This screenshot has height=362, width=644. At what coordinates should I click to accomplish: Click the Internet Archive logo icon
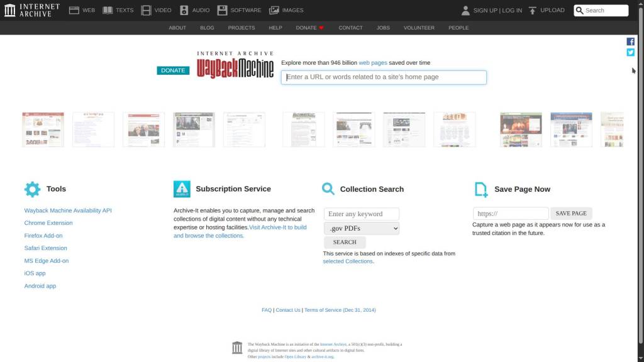10,10
